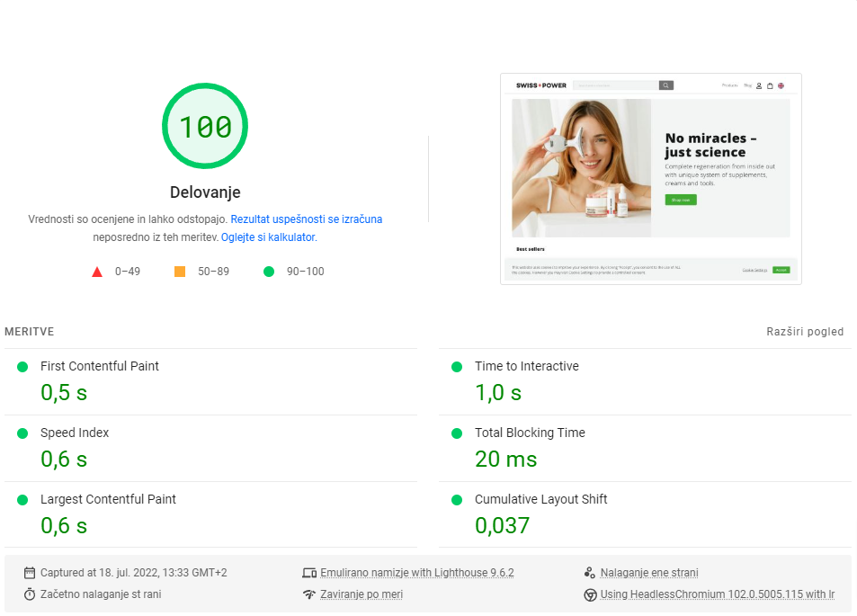Click the red triangle 0–49 legend icon
The height and width of the screenshot is (616, 857).
[x=97, y=272]
